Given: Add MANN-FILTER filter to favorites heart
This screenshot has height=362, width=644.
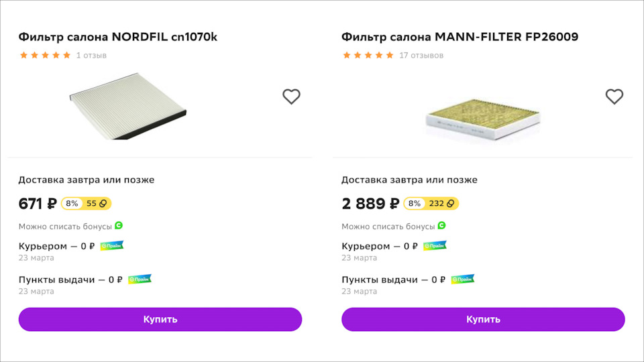Looking at the screenshot, I should pos(614,97).
